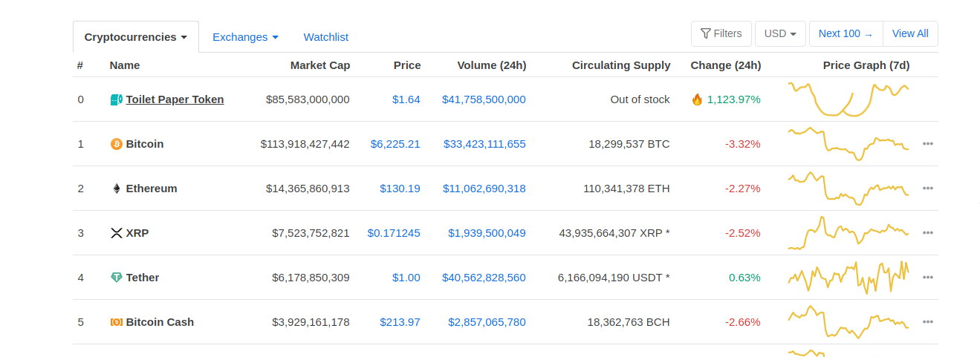The width and height of the screenshot is (980, 357).
Task: Switch to the Watchlist tab
Action: [325, 37]
